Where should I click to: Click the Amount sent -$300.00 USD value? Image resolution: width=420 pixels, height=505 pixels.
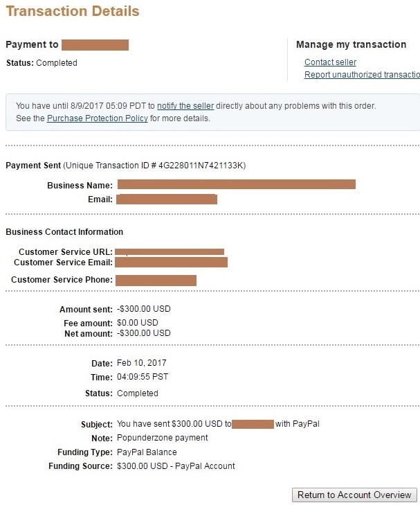click(144, 309)
